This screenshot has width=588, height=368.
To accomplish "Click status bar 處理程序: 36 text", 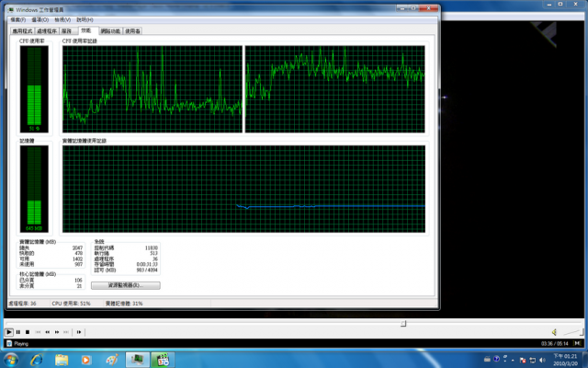I will point(22,304).
